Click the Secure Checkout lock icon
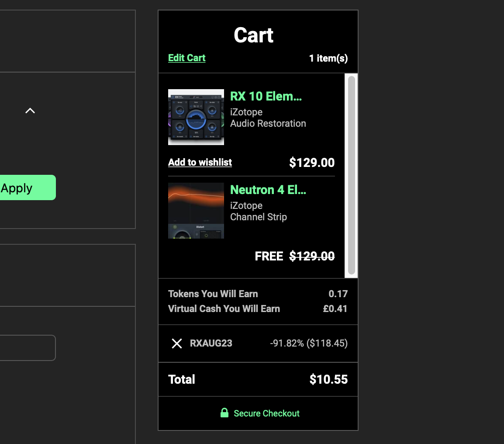 [x=224, y=413]
